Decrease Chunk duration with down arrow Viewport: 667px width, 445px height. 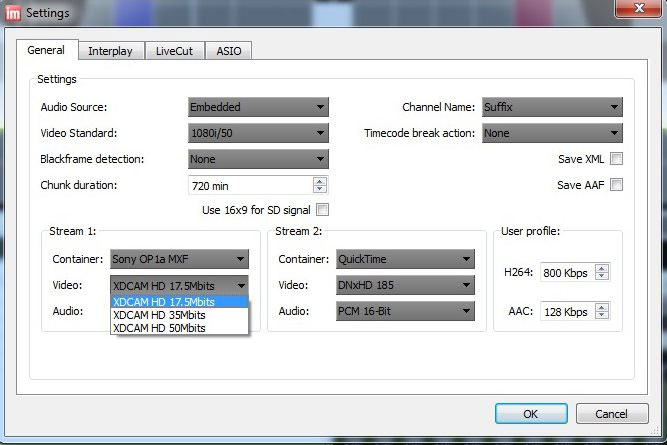320,190
